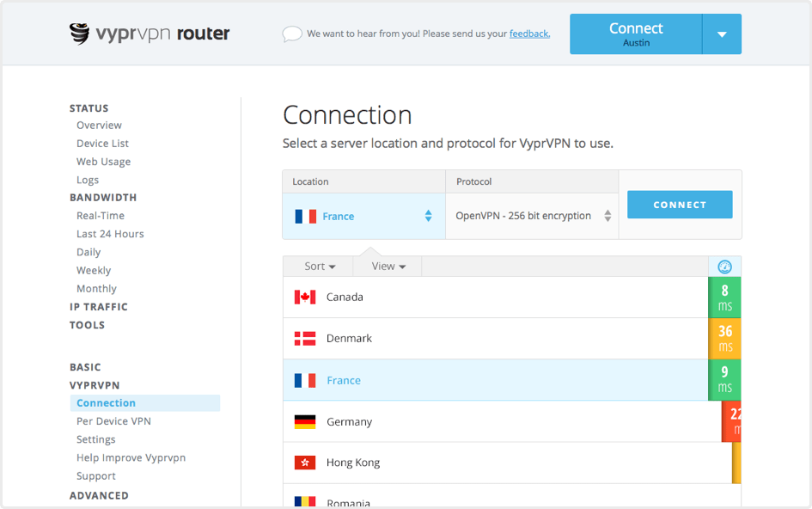
Task: Click the Germany flag icon
Action: click(305, 422)
